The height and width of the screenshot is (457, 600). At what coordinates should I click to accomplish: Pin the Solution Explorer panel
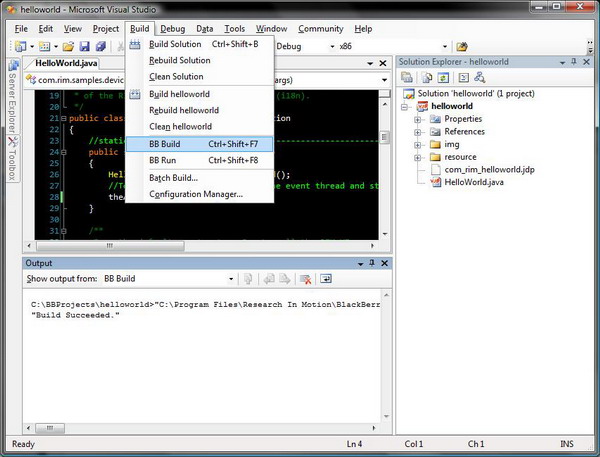(574, 62)
